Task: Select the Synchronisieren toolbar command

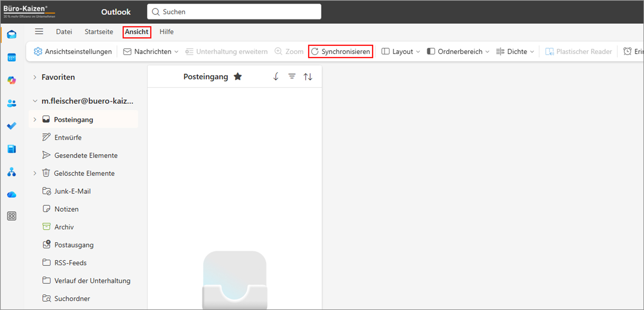Action: 340,51
